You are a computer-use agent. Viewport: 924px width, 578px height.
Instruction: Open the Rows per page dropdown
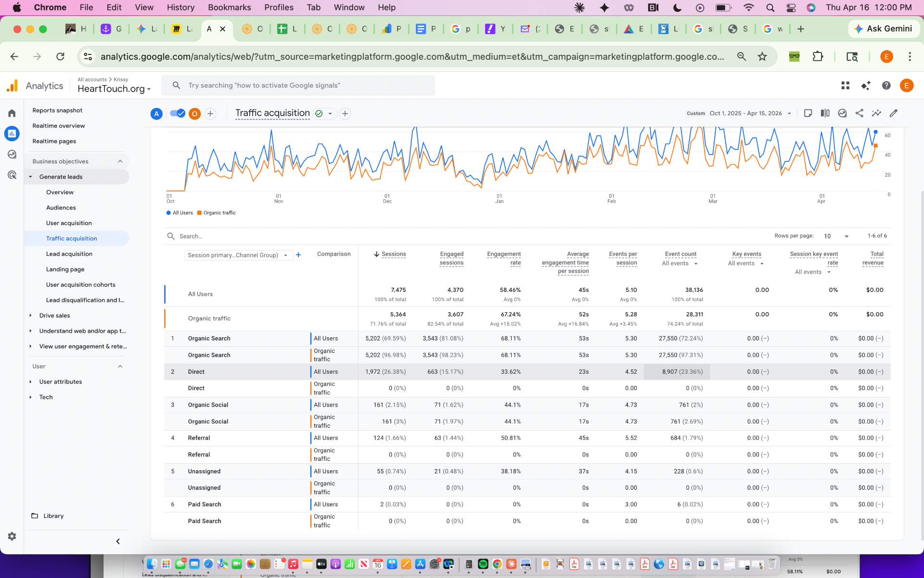point(836,236)
